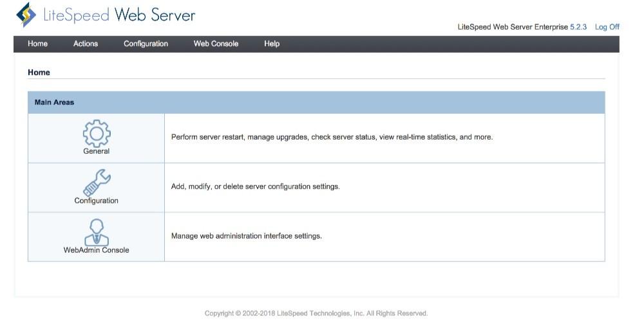
Task: Click the LiteSpeed logo icon
Action: (26, 15)
